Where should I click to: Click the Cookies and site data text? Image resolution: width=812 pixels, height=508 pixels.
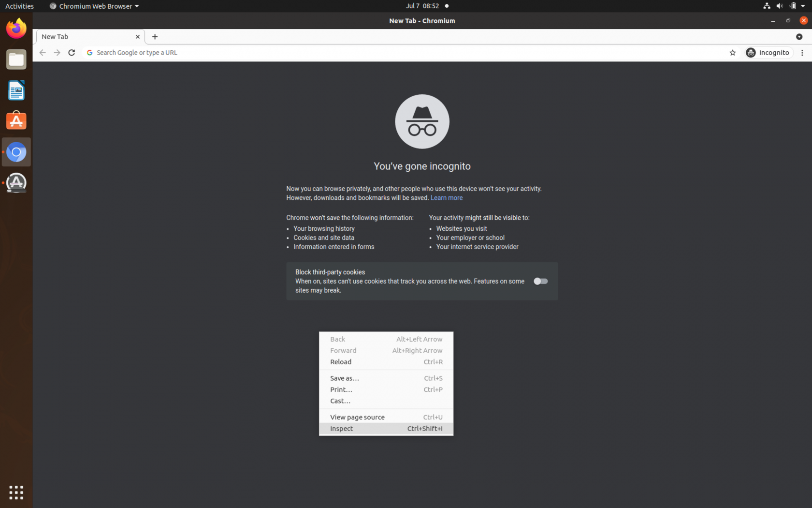tap(324, 238)
